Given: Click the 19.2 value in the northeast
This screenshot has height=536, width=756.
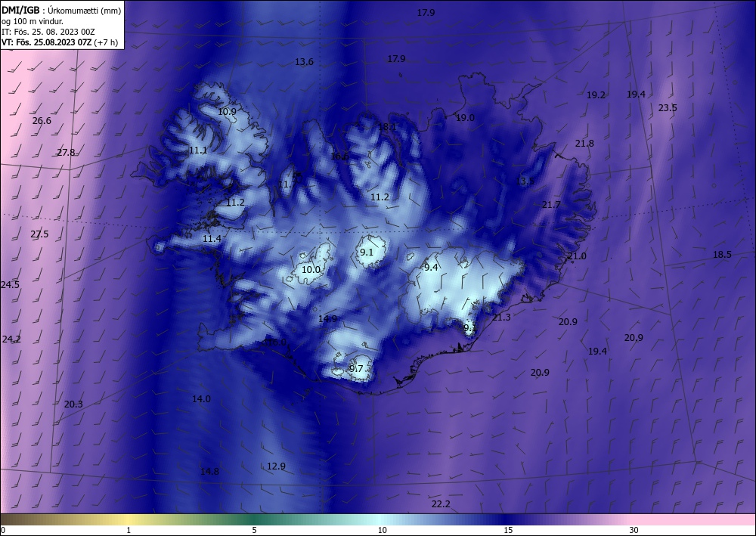Looking at the screenshot, I should pos(596,95).
